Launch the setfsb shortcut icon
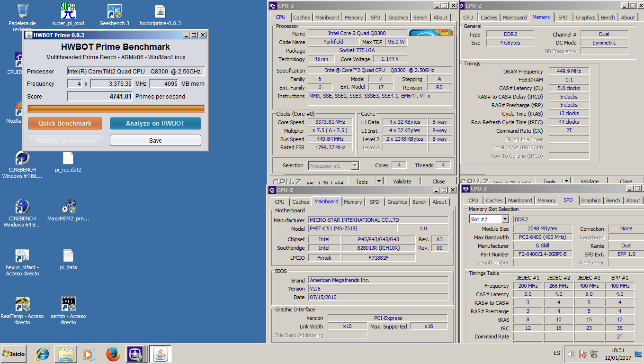Viewport: 644px width, 364px height. [x=69, y=305]
